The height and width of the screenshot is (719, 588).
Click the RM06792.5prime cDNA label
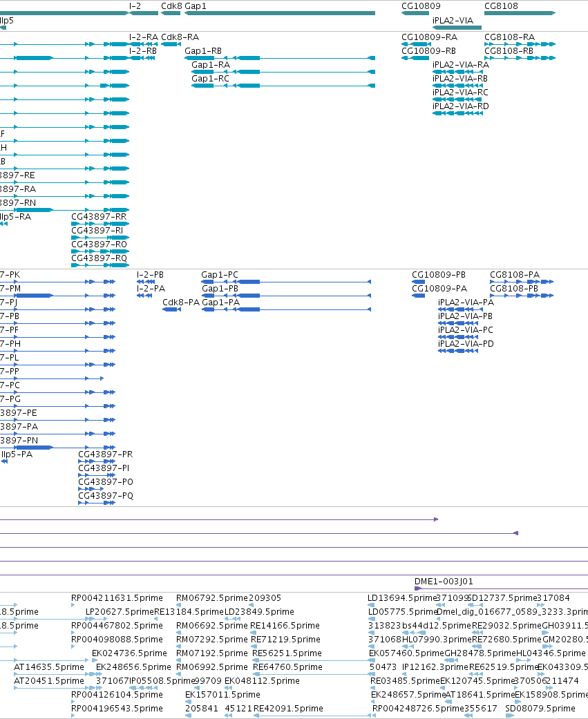[x=212, y=598]
